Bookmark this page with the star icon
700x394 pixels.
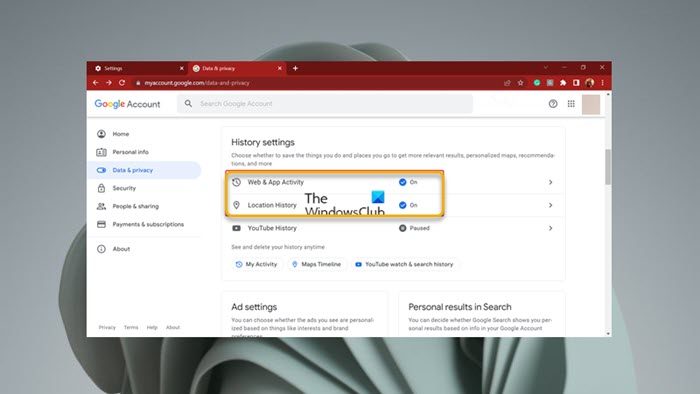point(521,83)
